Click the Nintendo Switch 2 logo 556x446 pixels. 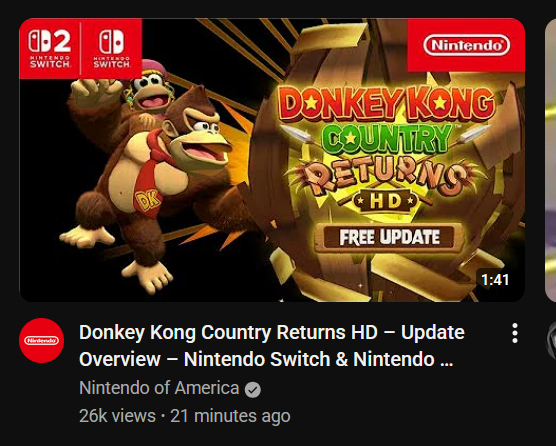point(50,49)
